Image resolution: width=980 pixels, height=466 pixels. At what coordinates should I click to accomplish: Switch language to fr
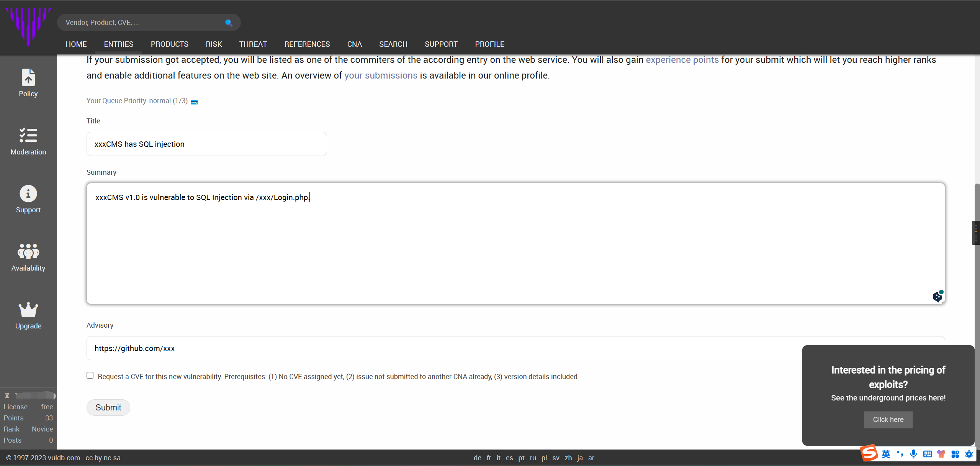489,458
